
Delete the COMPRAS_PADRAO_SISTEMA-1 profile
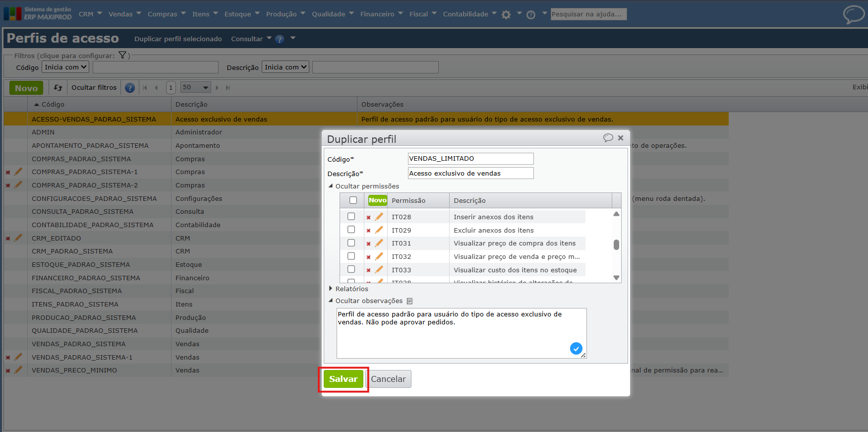point(8,172)
